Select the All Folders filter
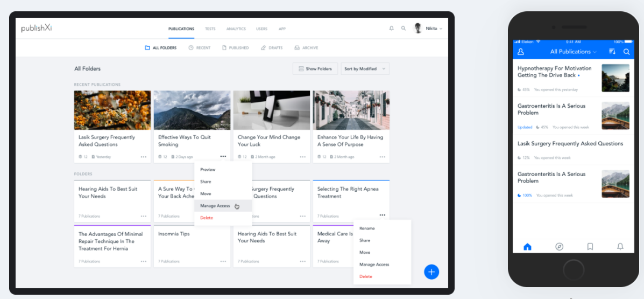The height and width of the screenshot is (299, 644). pos(160,48)
